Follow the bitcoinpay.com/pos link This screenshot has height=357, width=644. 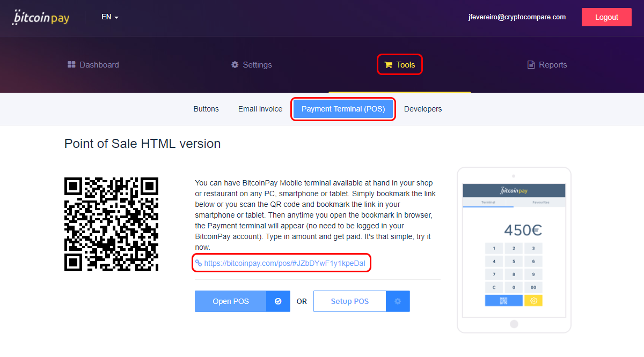click(x=280, y=263)
